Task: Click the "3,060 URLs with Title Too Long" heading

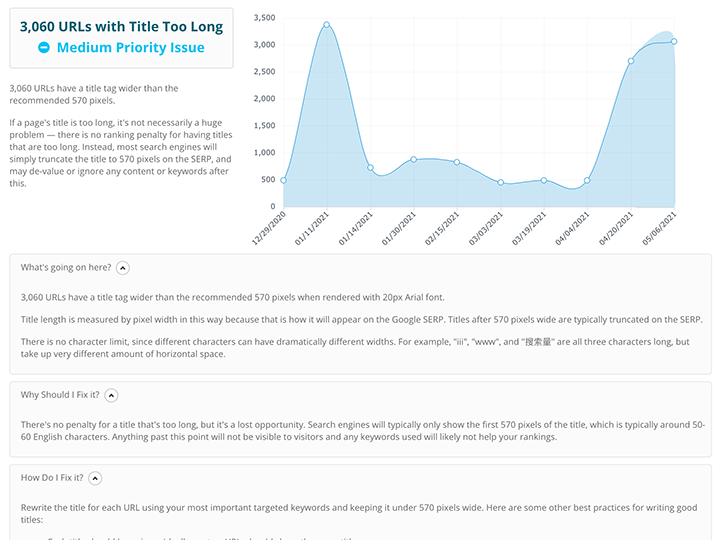Action: coord(121,27)
